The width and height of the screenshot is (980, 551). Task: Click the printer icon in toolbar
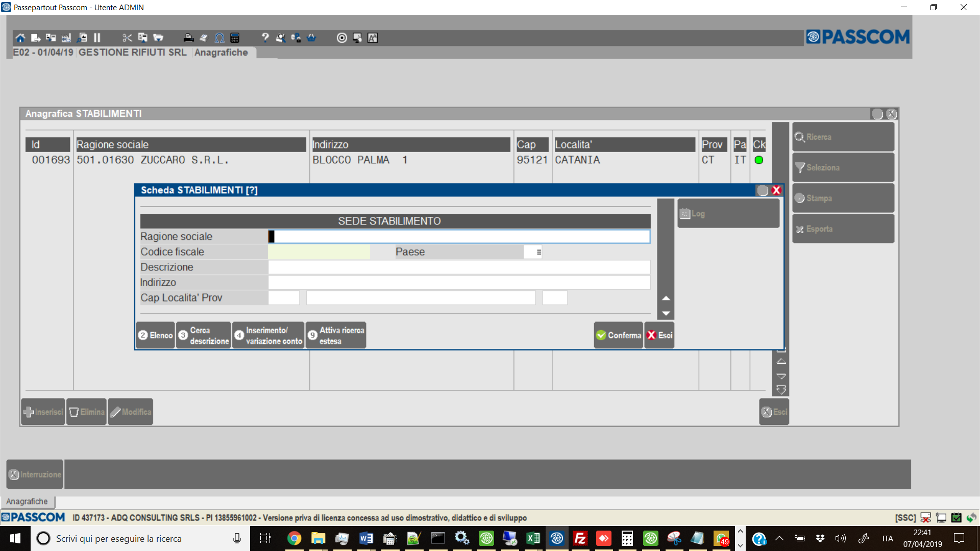pos(188,38)
